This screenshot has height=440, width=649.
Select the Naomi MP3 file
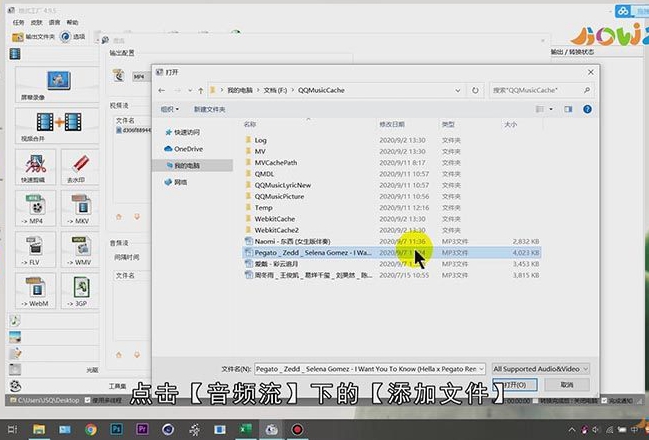[392, 241]
